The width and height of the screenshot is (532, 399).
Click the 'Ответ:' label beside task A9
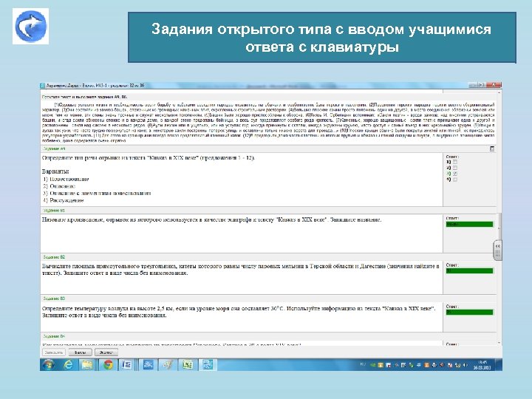pos(452,157)
